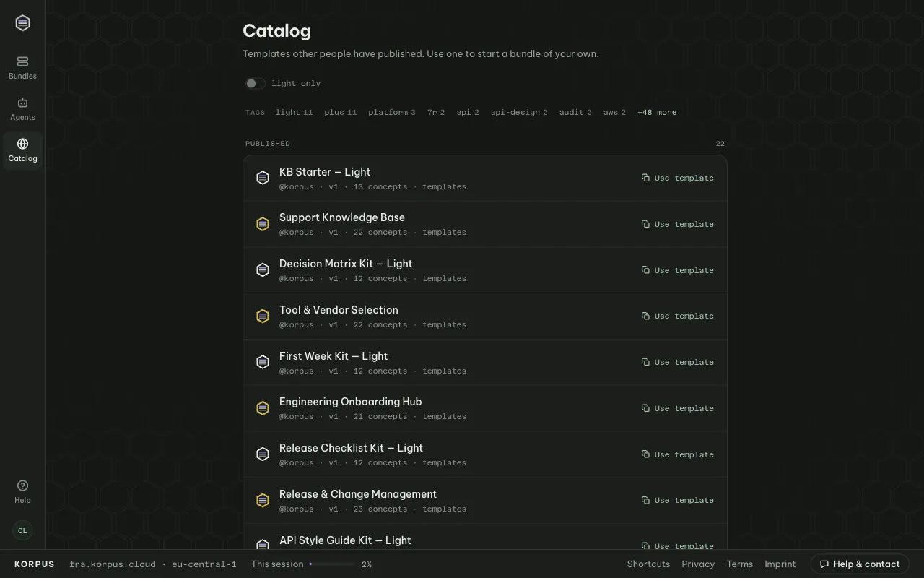Open the Release Checklist Kit — Light title
This screenshot has height=578, width=924.
(351, 448)
